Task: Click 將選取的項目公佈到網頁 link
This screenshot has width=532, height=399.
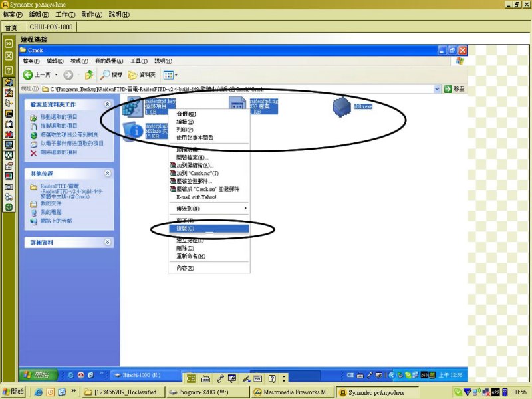Action: [69, 135]
